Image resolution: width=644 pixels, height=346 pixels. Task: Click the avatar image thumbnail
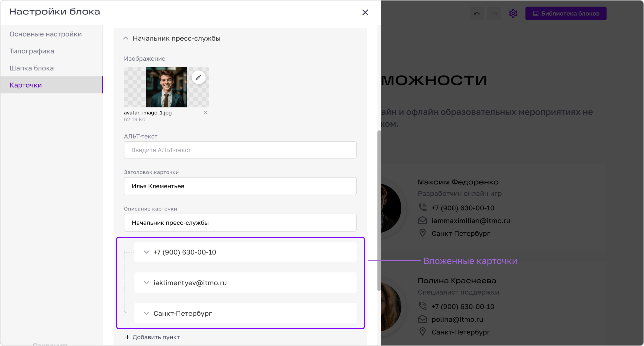(166, 87)
